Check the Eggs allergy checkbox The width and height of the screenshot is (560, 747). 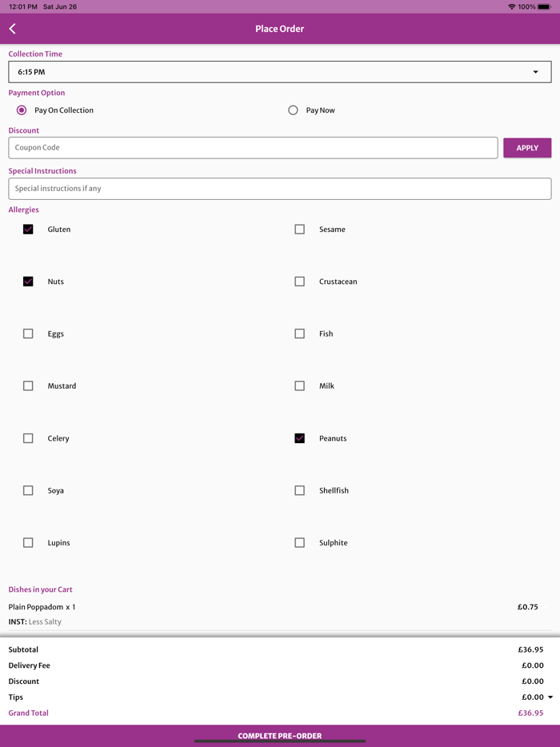click(28, 334)
